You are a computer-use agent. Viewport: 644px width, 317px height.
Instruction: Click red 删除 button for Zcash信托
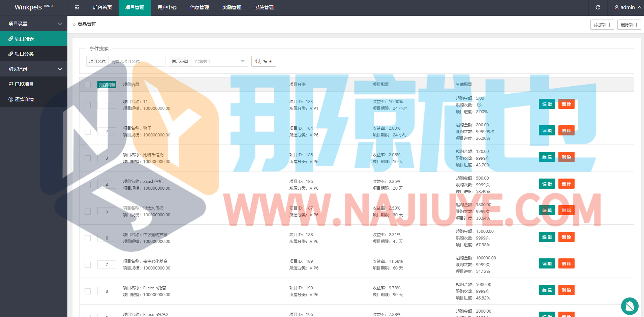566,184
